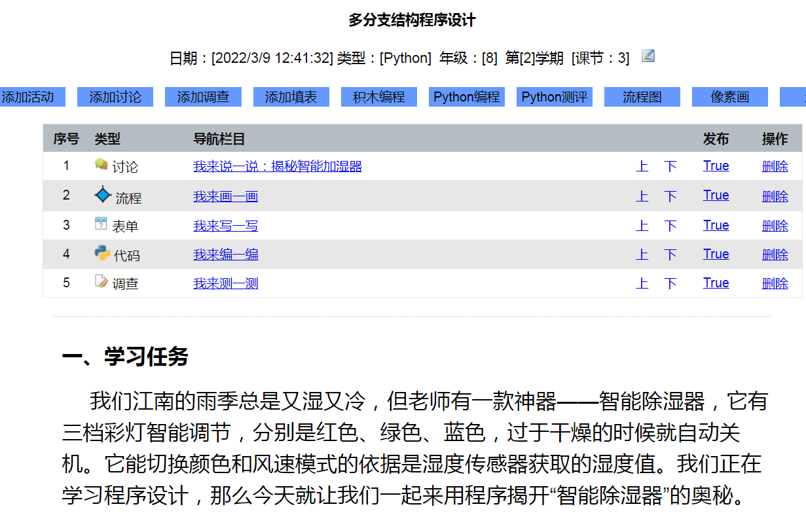This screenshot has width=806, height=532.
Task: Move 我来测一测 row down with 下
Action: (x=670, y=283)
